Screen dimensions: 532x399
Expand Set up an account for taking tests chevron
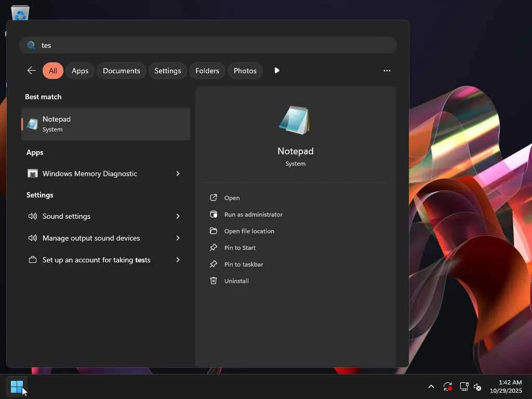coord(178,260)
